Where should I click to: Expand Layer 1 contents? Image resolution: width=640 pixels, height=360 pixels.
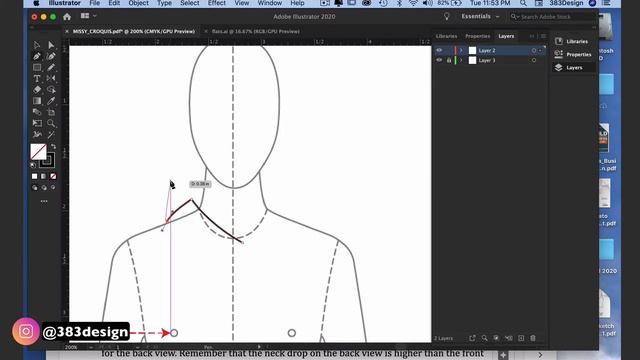click(x=462, y=60)
